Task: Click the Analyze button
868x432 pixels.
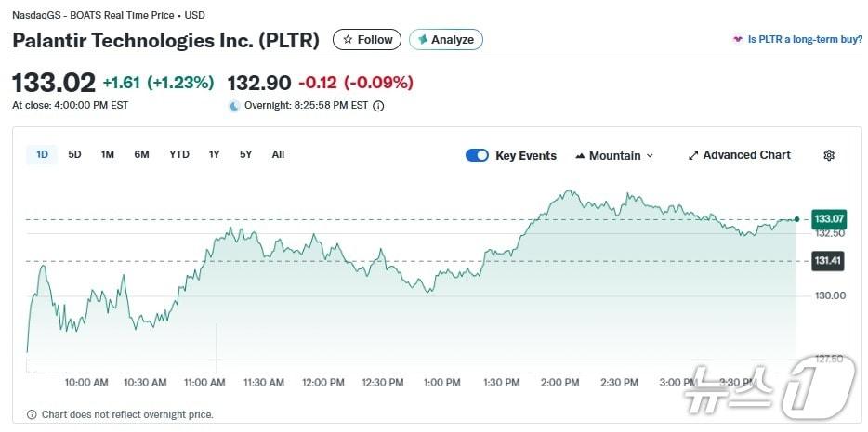Action: (x=446, y=40)
